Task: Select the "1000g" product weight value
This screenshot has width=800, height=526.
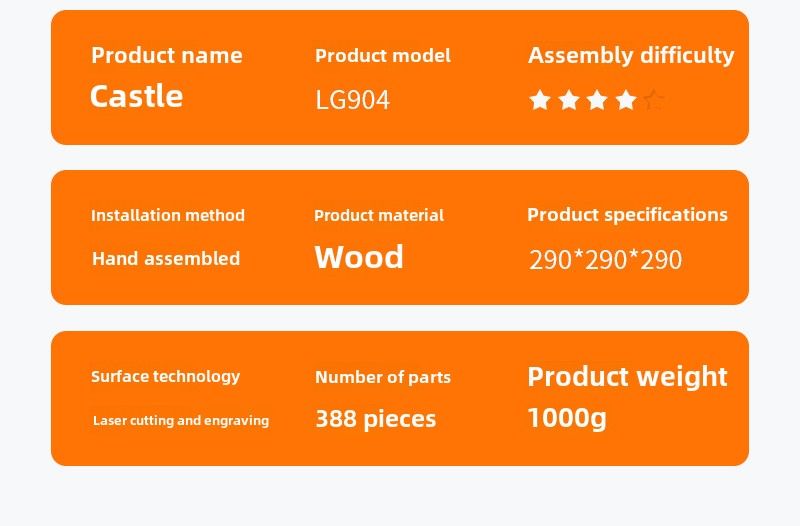Action: pyautogui.click(x=567, y=417)
